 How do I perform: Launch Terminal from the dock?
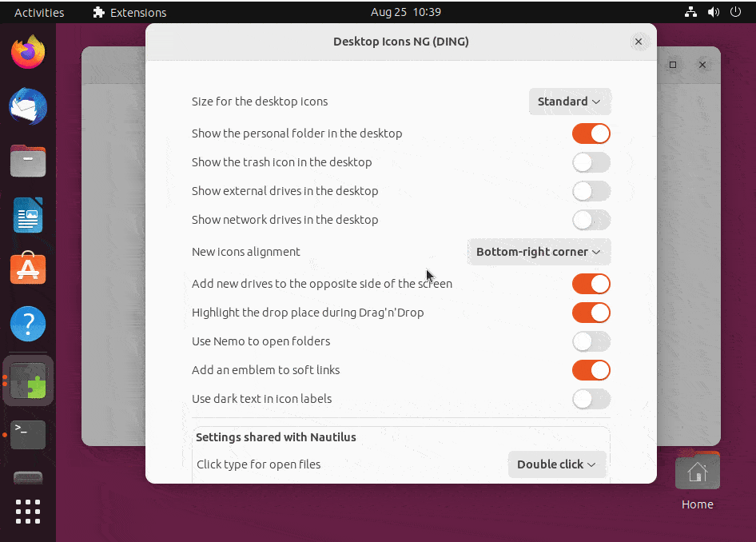(x=27, y=434)
